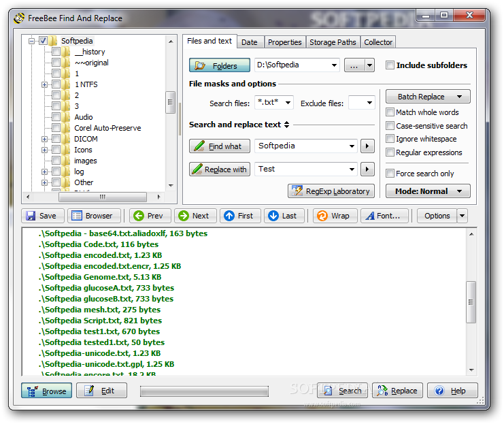This screenshot has height=424, width=504.
Task: Open the D:\Softpedia folder path dropdown
Action: (334, 65)
